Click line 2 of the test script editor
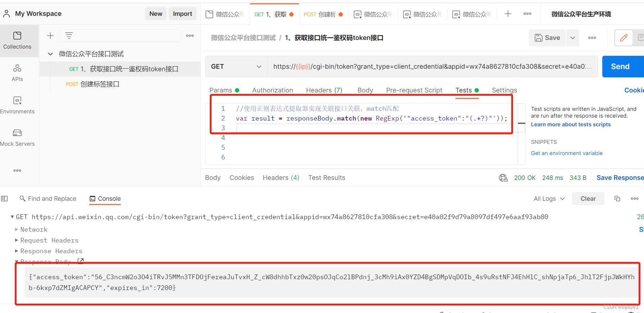Screen dimensions: 644x313 [372, 118]
